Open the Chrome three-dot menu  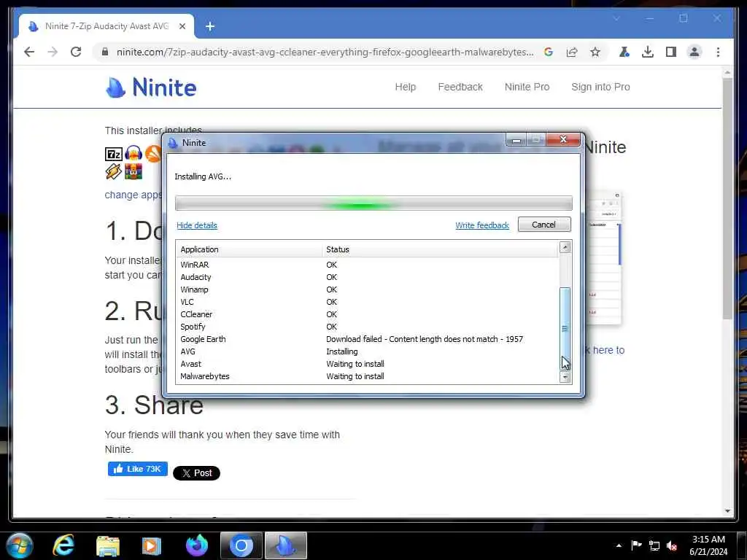click(x=718, y=52)
